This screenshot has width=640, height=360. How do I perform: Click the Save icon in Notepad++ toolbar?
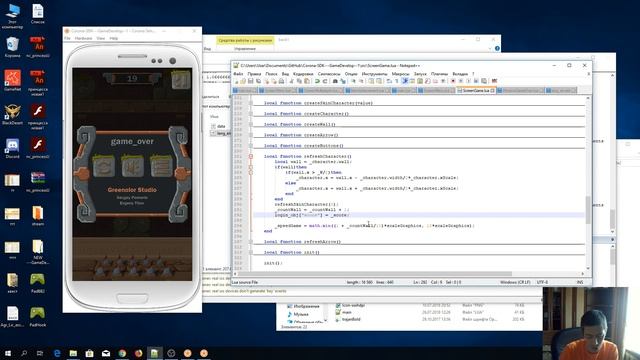tap(251, 81)
